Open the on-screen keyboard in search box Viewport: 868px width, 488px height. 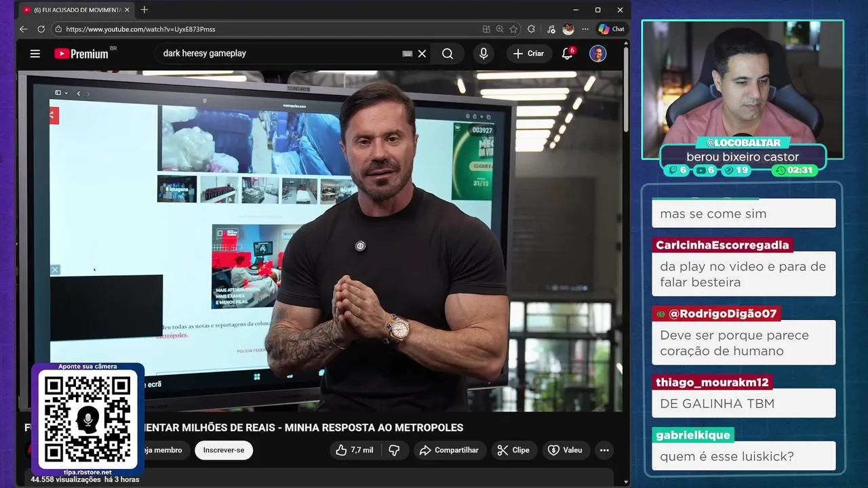point(408,54)
